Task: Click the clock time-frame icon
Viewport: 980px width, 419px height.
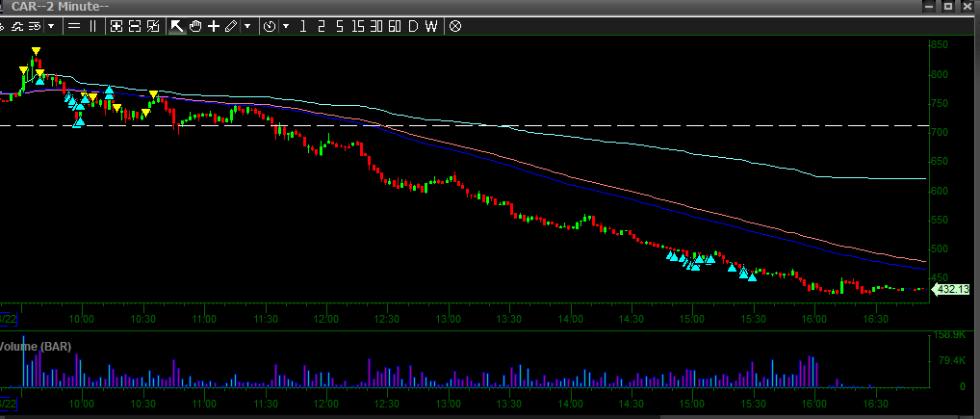Action: (270, 26)
